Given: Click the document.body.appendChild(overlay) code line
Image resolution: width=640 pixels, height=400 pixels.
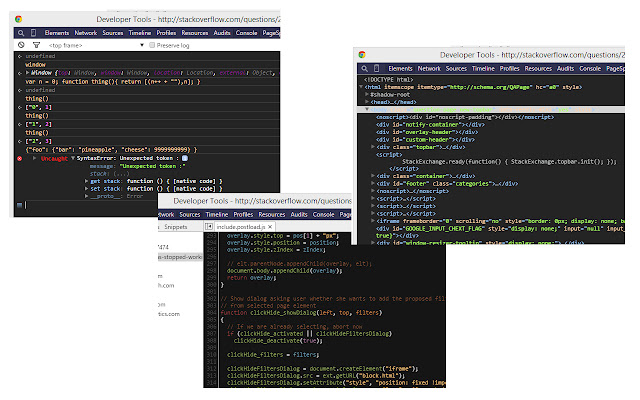Looking at the screenshot, I should (284, 271).
